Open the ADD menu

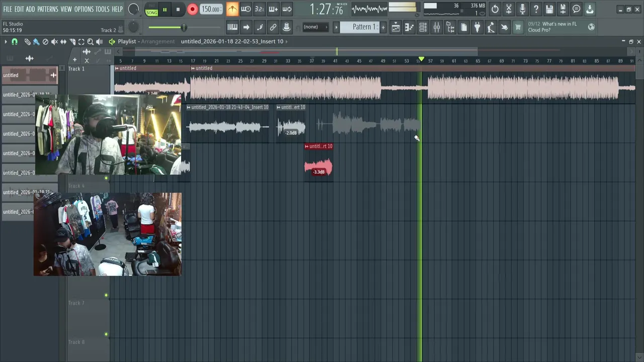coord(31,10)
